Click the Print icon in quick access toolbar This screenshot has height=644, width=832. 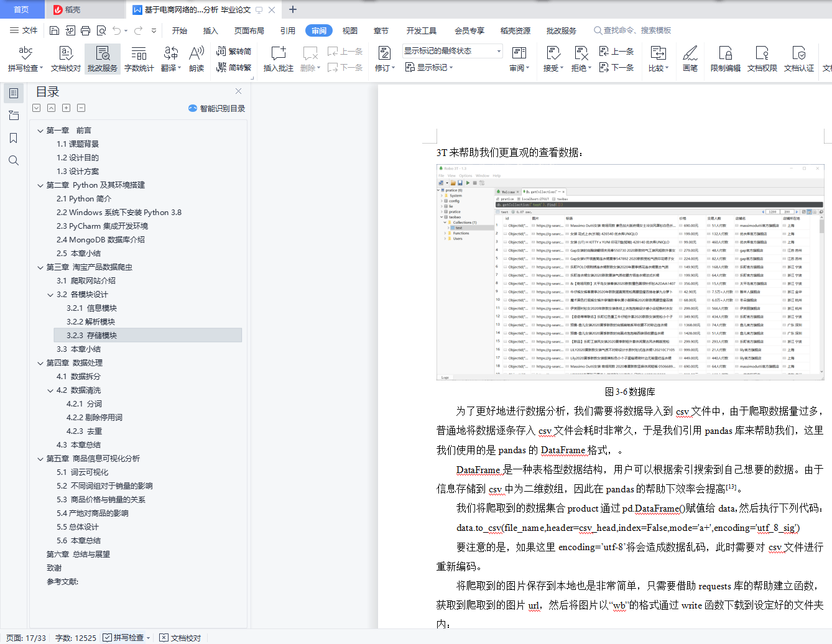86,30
